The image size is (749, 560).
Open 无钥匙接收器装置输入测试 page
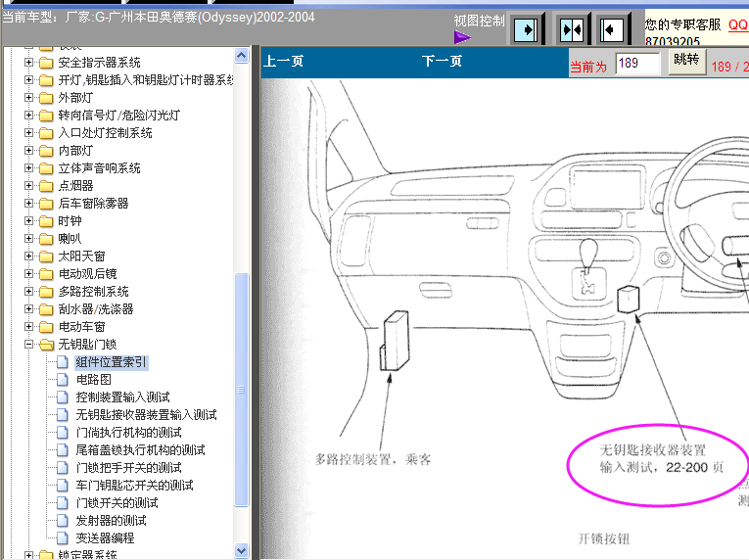click(x=146, y=415)
